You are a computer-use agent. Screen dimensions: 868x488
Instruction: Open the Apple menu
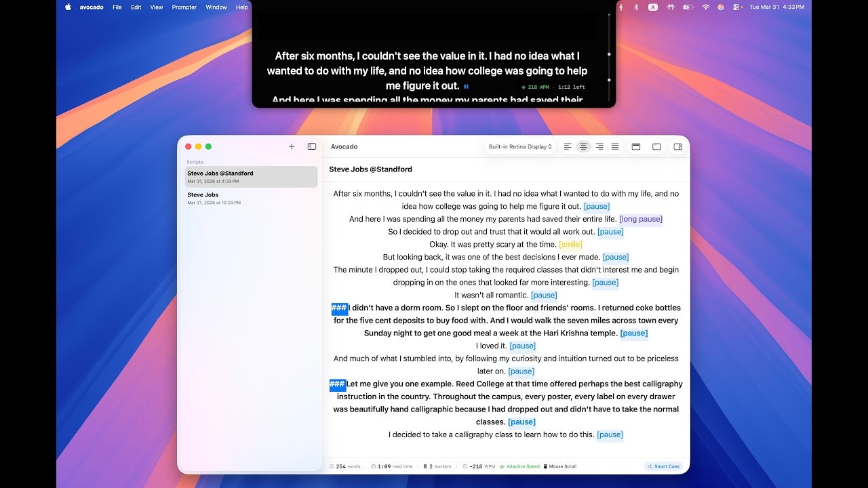68,7
